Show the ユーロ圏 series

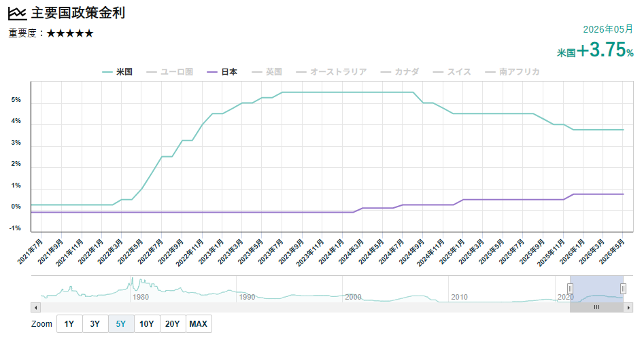[169, 72]
